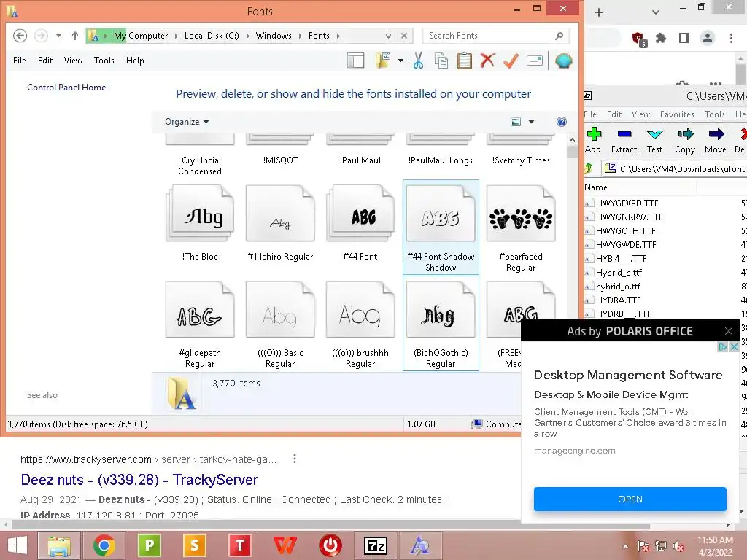Open the view options dropdown arrow
Screen dimensions: 747x560
tap(531, 122)
